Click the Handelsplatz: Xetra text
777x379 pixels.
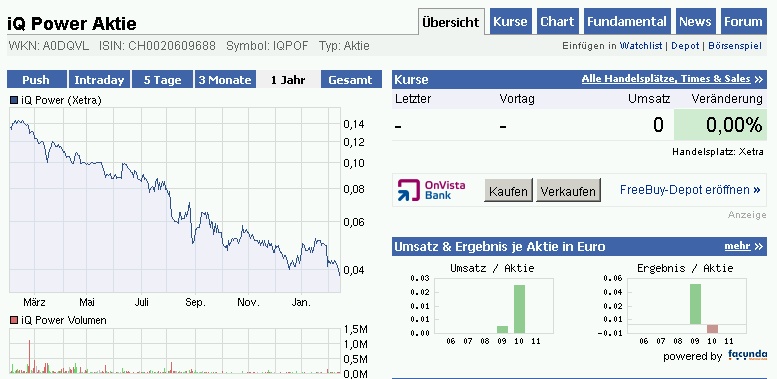pos(718,152)
